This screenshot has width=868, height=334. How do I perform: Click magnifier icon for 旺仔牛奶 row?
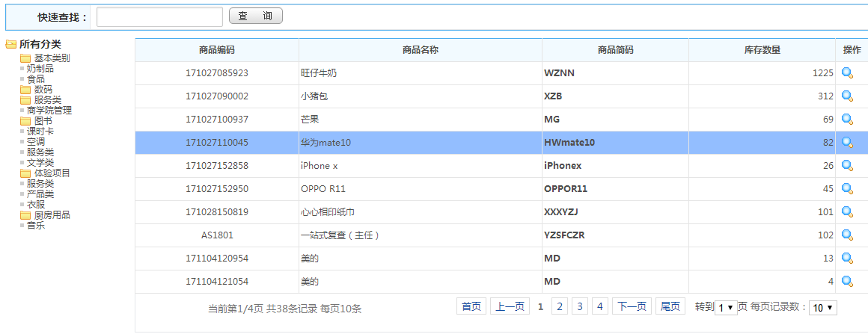[847, 72]
